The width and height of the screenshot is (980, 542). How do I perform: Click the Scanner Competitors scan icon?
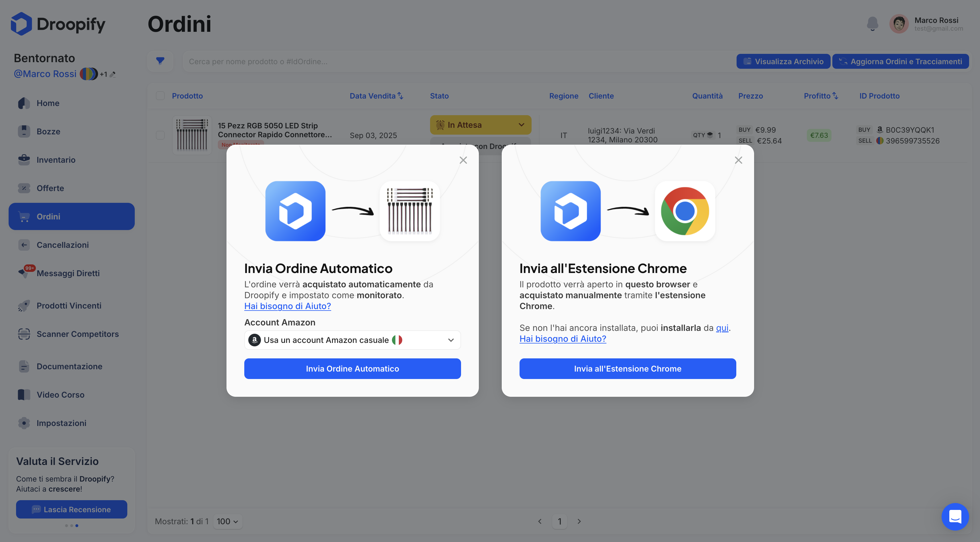click(24, 334)
